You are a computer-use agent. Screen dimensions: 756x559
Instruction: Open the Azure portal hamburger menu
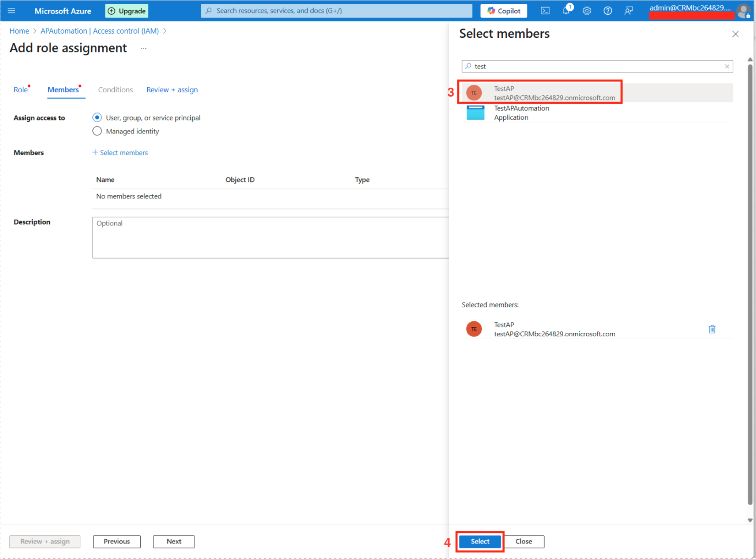tap(11, 11)
